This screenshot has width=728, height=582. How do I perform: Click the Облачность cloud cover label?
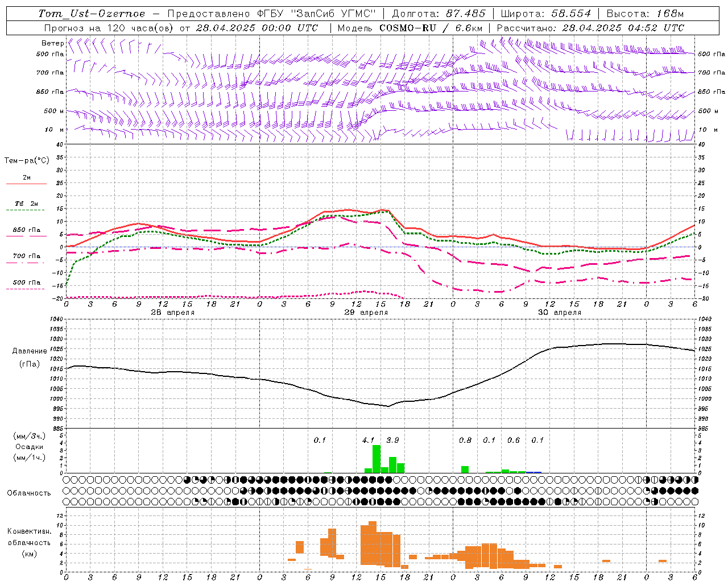coord(29,493)
